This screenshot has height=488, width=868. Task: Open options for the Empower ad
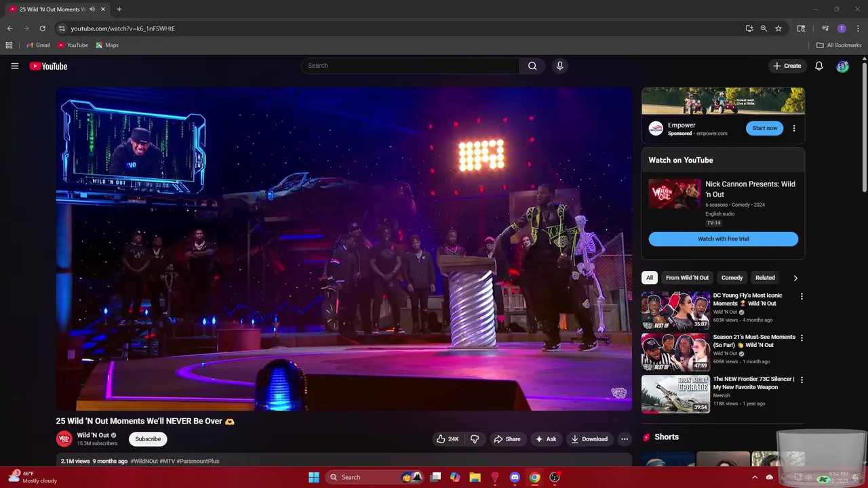point(794,128)
